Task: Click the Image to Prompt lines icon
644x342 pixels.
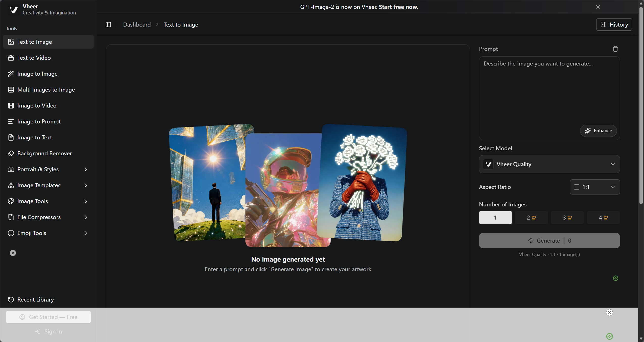Action: 11,121
